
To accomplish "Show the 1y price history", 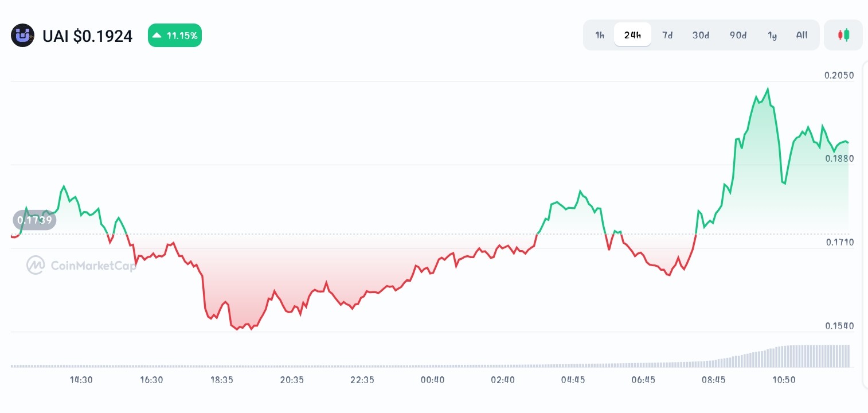I will pos(772,35).
